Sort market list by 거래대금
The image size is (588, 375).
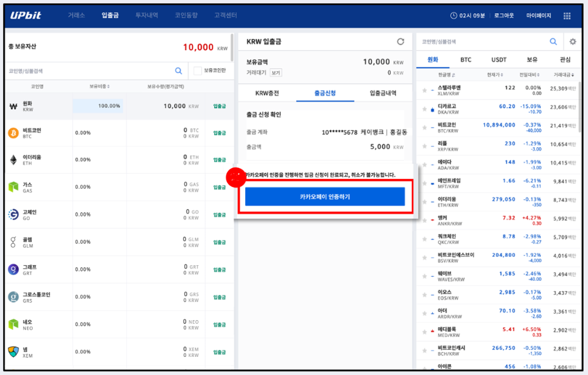564,75
